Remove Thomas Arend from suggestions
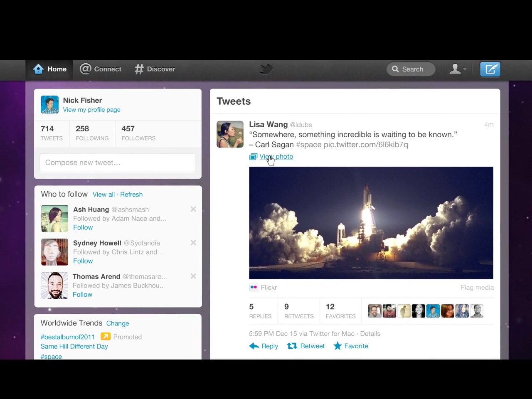The width and height of the screenshot is (532, 399). click(193, 276)
